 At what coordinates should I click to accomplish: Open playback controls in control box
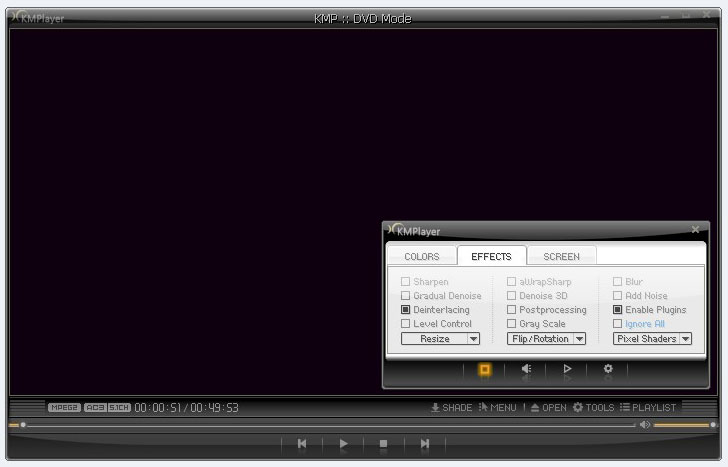pyautogui.click(x=567, y=369)
